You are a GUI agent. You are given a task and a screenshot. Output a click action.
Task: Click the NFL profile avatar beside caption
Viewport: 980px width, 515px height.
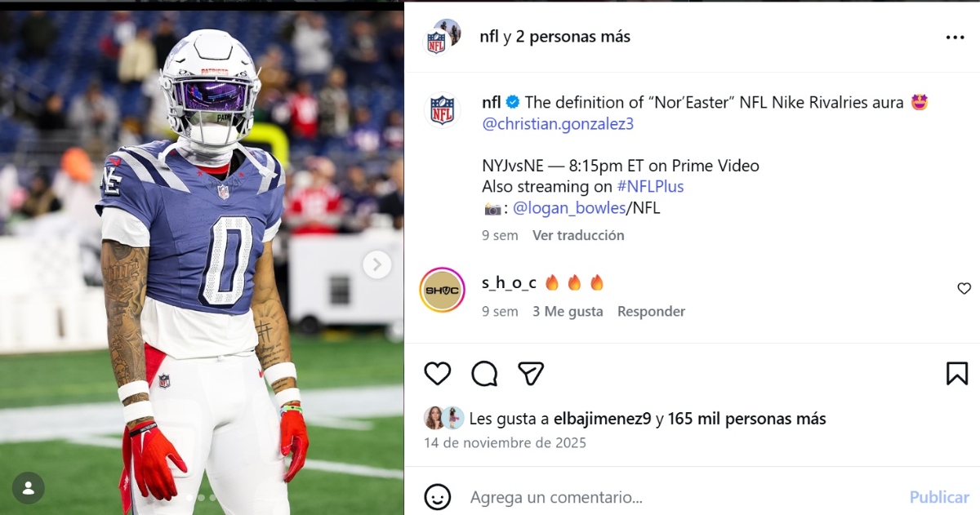pyautogui.click(x=442, y=110)
